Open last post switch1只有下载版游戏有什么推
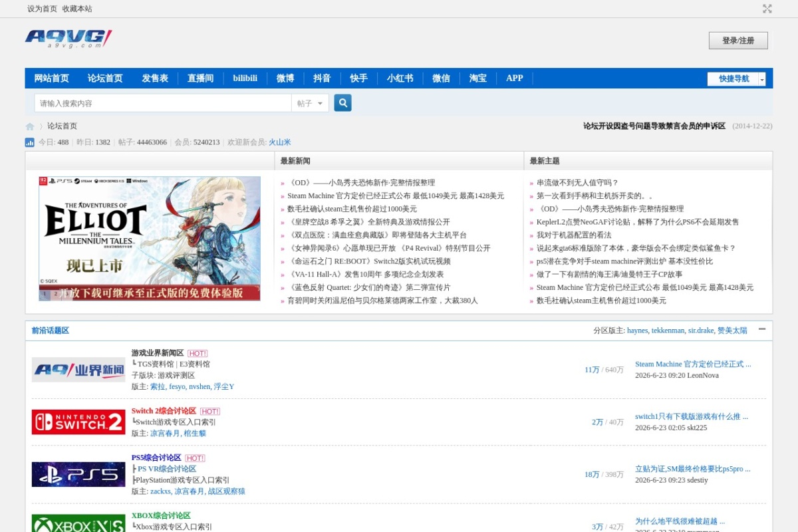Viewport: 798px width, 532px height. 693,417
